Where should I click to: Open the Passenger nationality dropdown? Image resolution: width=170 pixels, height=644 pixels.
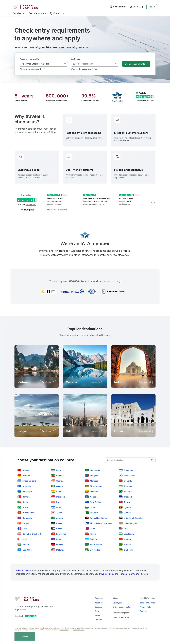(x=44, y=64)
